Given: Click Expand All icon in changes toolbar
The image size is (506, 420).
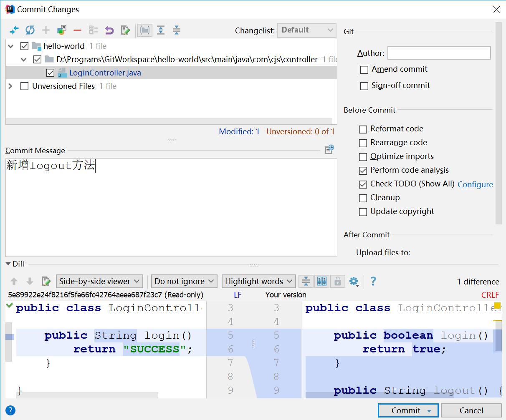Looking at the screenshot, I should [x=161, y=30].
